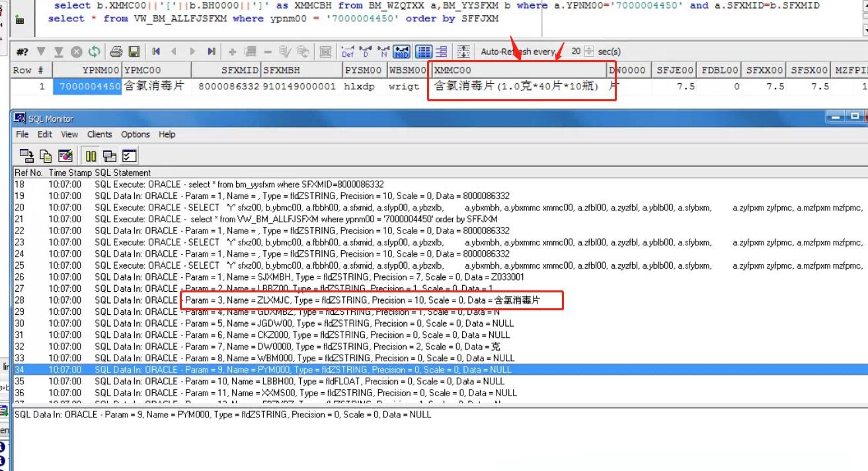Viewport: 868px width, 471px height.
Task: Click the XMMC00 column header
Action: 519,70
